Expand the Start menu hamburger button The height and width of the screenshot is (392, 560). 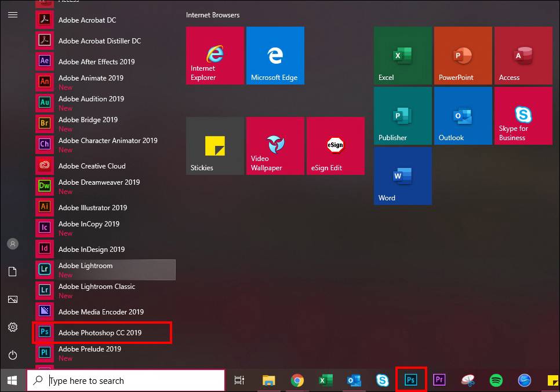(13, 14)
